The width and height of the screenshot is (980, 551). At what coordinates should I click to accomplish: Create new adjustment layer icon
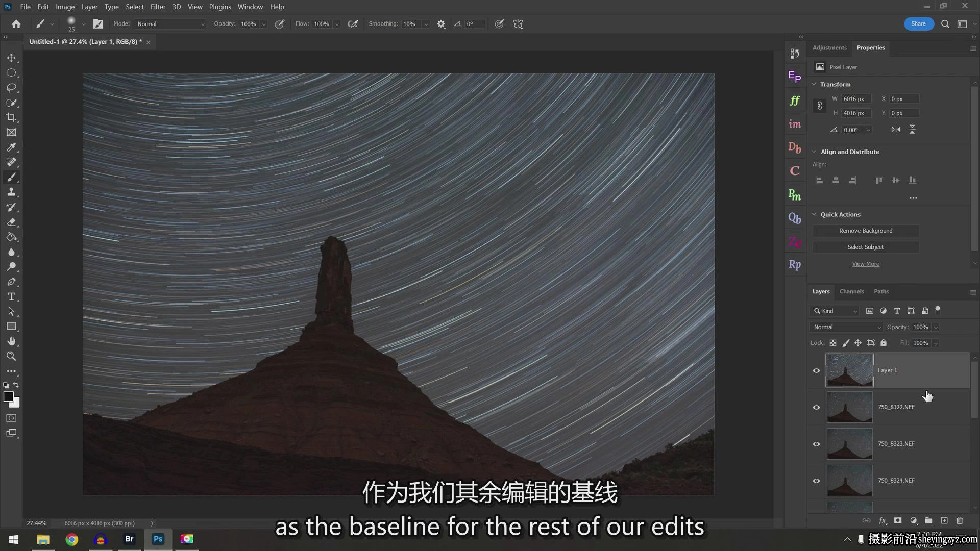click(x=914, y=520)
